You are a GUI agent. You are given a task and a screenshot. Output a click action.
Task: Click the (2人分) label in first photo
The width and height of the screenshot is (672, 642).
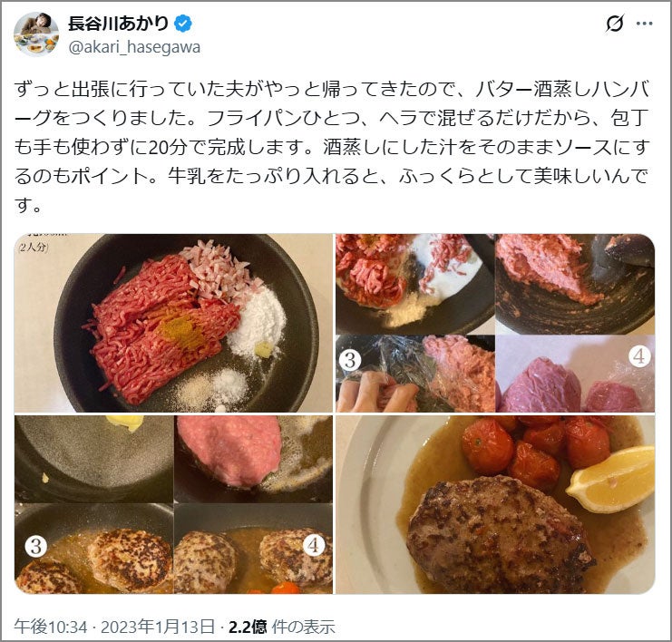(33, 248)
